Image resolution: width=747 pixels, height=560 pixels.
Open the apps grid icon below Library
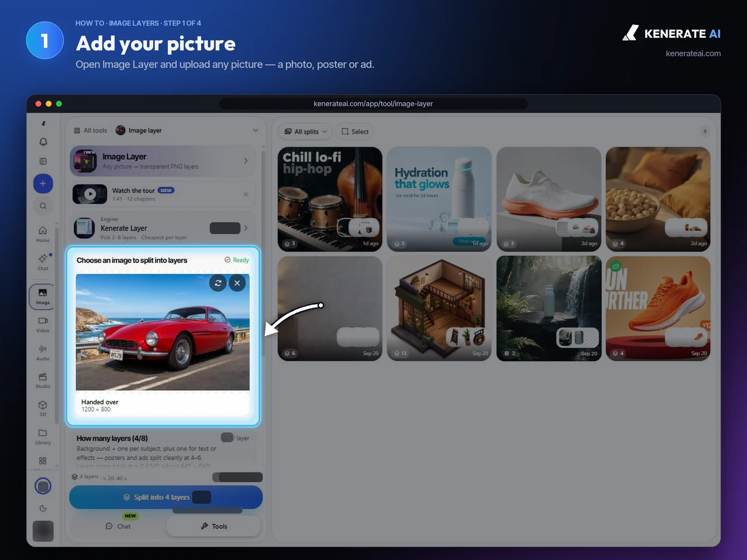point(43,461)
